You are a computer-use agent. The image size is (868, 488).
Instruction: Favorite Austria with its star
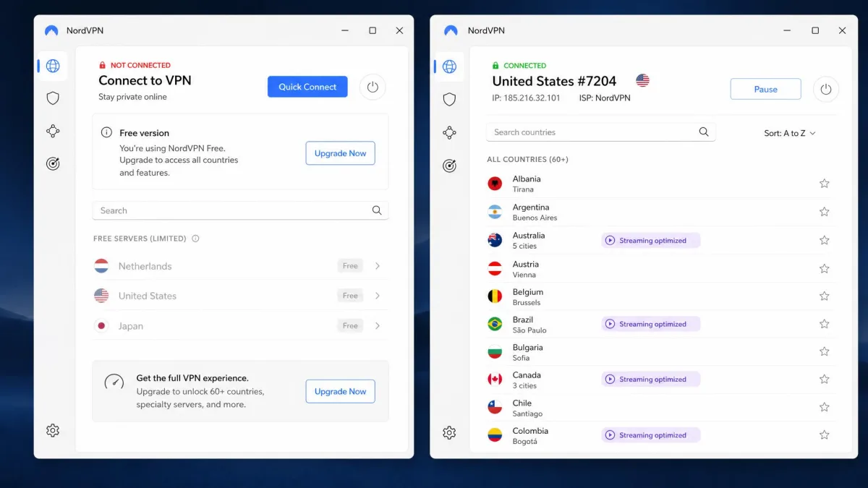pyautogui.click(x=824, y=268)
